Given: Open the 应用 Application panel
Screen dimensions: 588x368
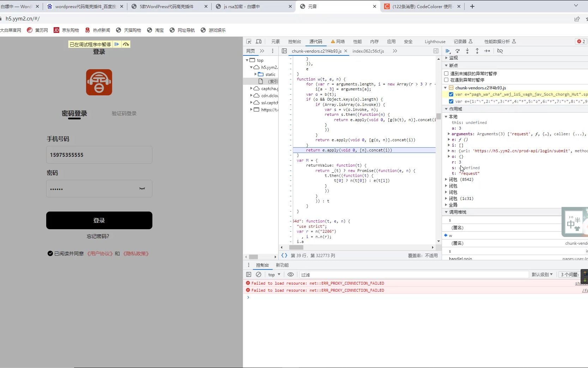Looking at the screenshot, I should click(391, 41).
